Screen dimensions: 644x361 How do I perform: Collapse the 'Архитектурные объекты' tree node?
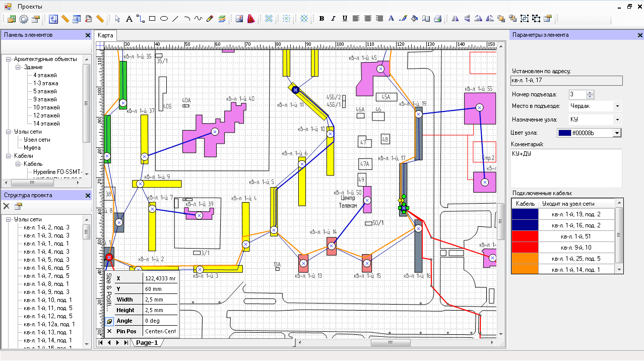pyautogui.click(x=9, y=59)
